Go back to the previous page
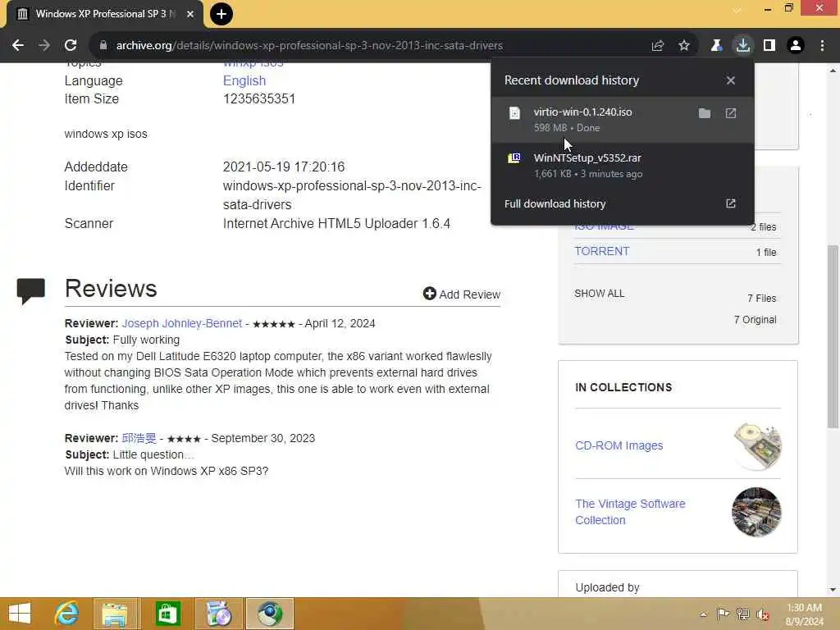 coord(18,46)
